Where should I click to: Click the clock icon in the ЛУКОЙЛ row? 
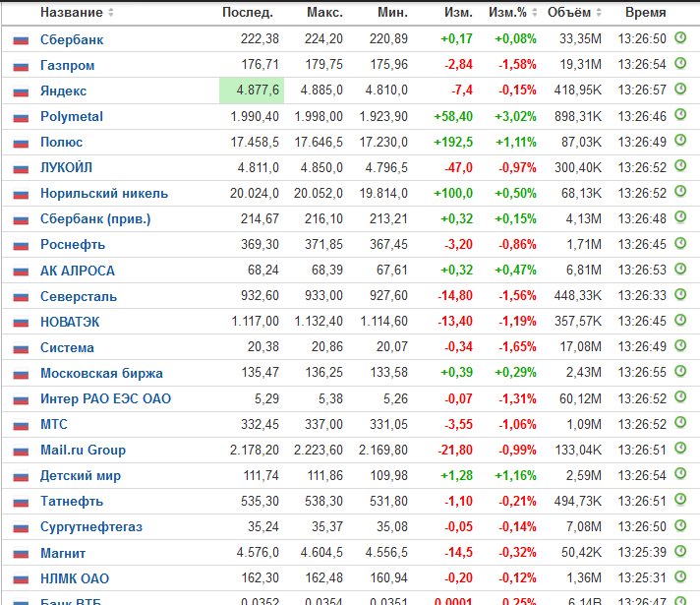[x=680, y=166]
